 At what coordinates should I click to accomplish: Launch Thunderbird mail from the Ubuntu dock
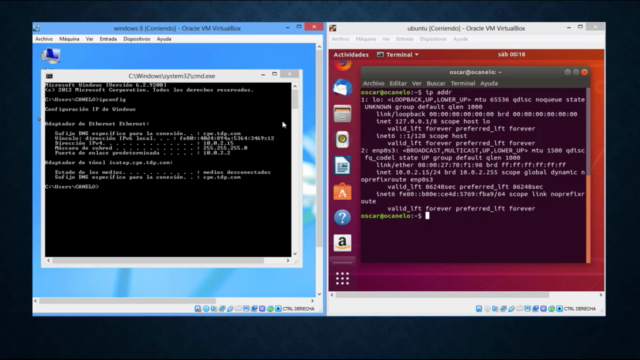point(342,88)
